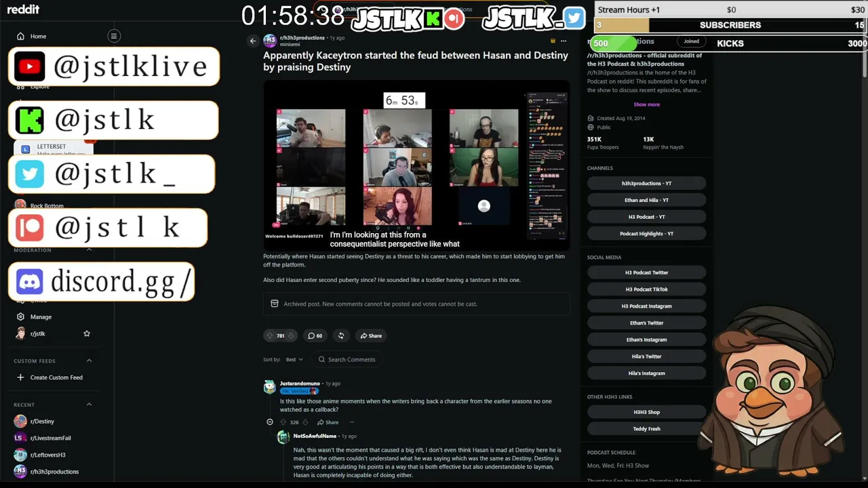Image resolution: width=868 pixels, height=488 pixels.
Task: Open the Teddy Fresh link
Action: [x=646, y=429]
